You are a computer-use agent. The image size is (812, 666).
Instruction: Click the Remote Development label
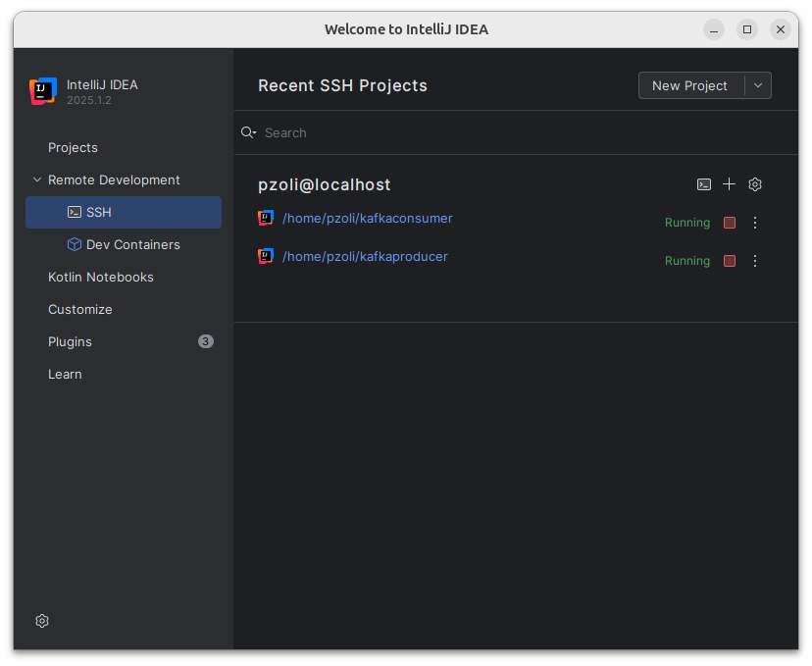[114, 179]
